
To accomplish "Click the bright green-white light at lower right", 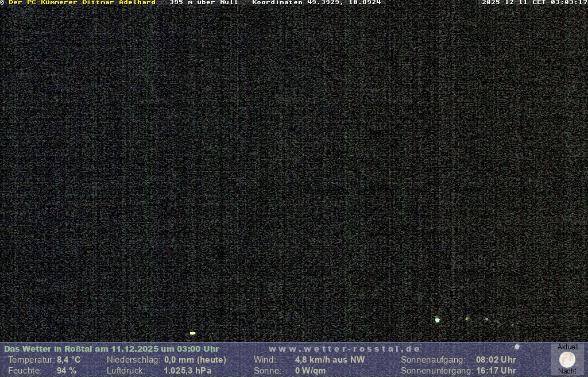I will pyautogui.click(x=438, y=320).
